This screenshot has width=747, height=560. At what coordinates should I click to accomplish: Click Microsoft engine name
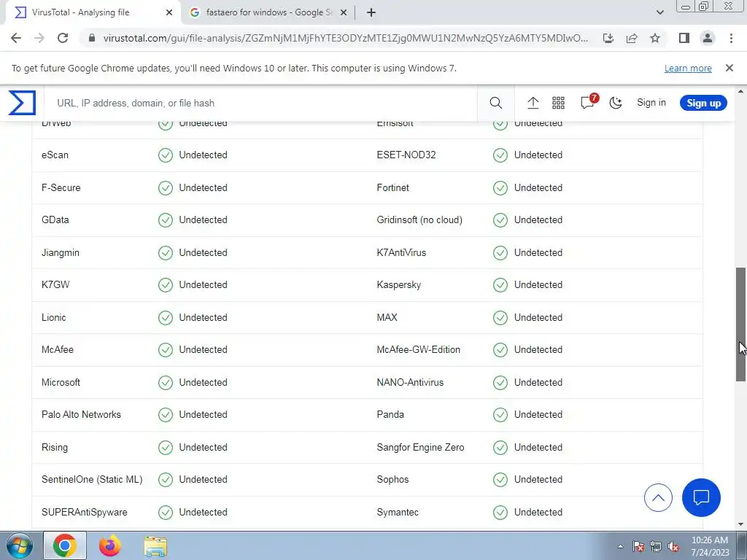tap(61, 382)
